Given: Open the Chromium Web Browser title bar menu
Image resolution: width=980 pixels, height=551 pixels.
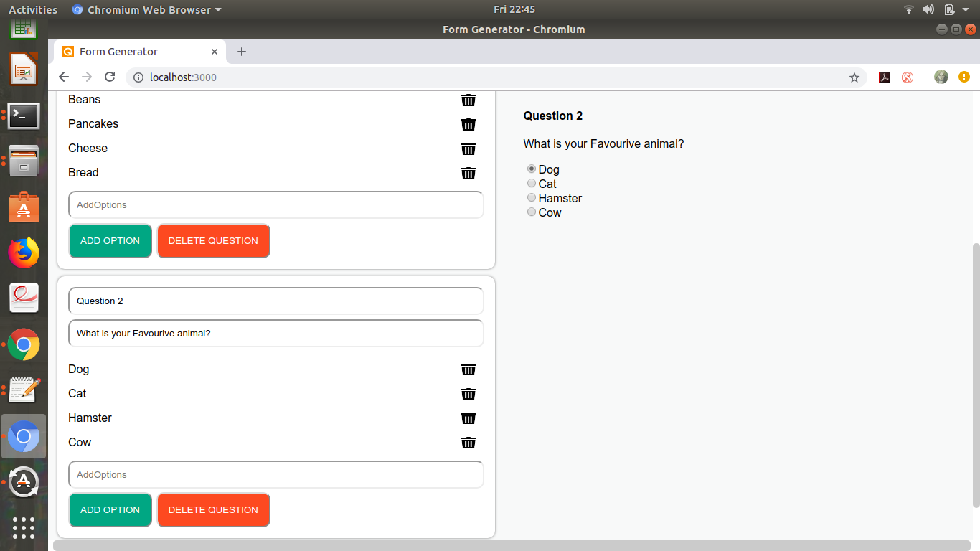Looking at the screenshot, I should pyautogui.click(x=146, y=9).
